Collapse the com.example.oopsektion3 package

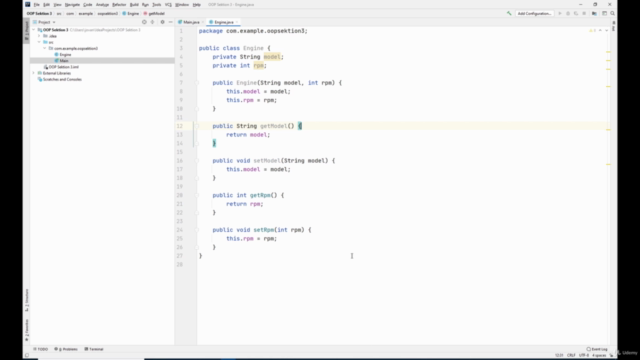(44, 48)
